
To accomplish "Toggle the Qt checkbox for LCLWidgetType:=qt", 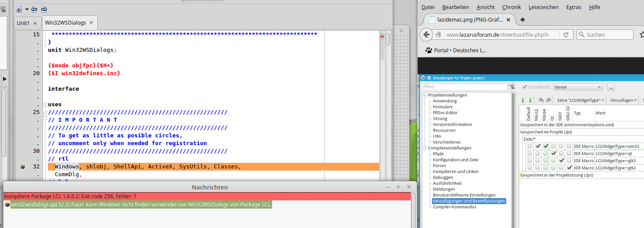I will coord(553,153).
